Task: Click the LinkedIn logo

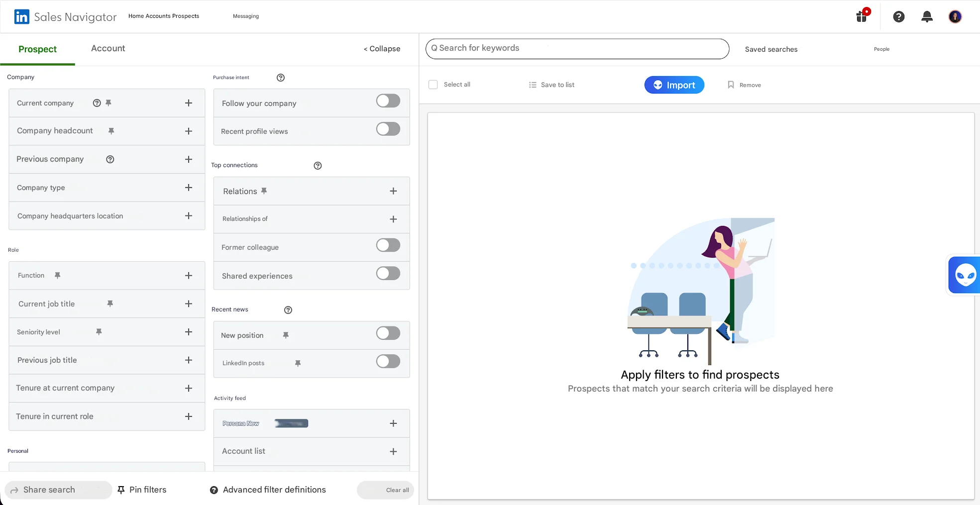Action: click(21, 17)
